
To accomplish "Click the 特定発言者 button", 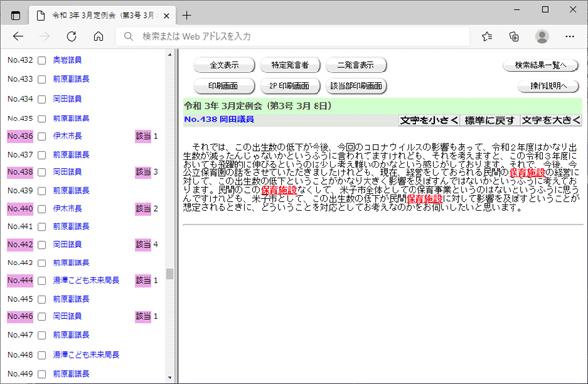I will pyautogui.click(x=290, y=65).
